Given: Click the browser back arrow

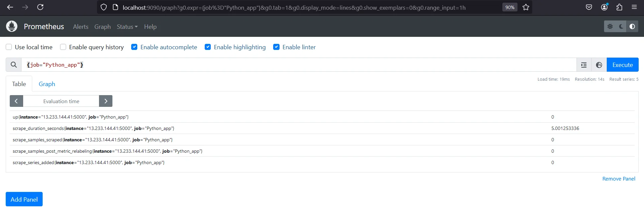Looking at the screenshot, I should [x=10, y=7].
